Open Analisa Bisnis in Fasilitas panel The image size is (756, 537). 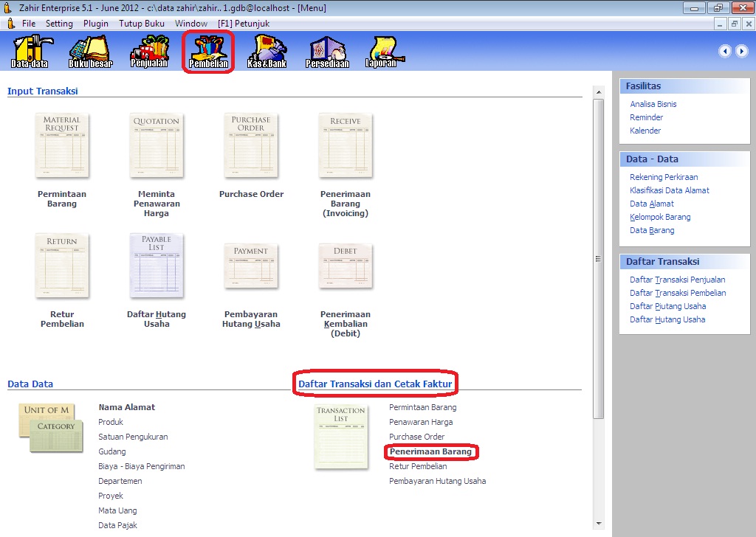coord(653,104)
